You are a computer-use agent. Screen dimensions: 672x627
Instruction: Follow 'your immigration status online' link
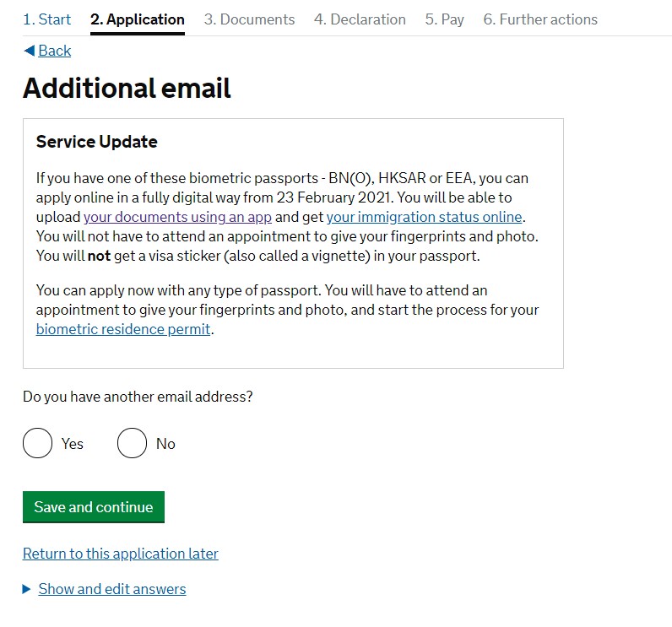click(x=424, y=217)
